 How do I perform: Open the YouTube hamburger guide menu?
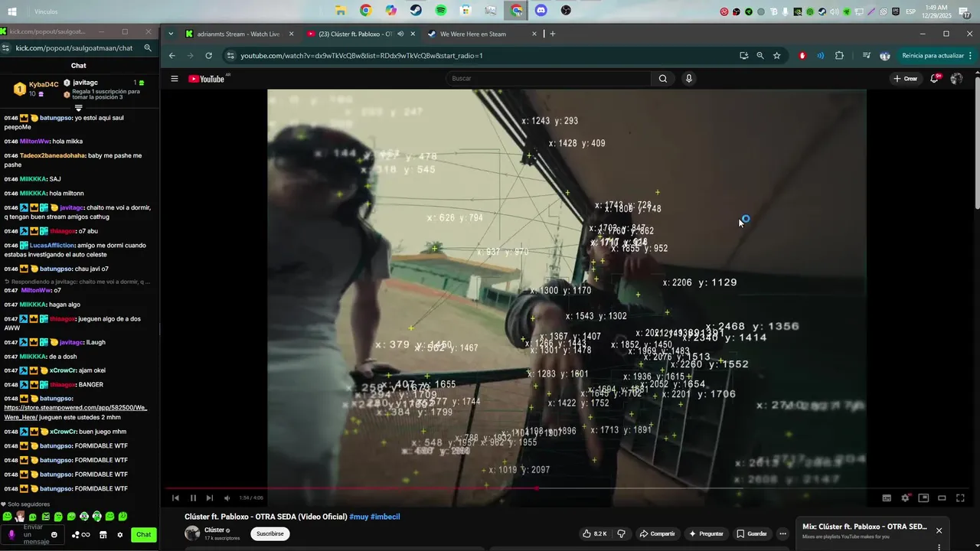click(x=175, y=79)
